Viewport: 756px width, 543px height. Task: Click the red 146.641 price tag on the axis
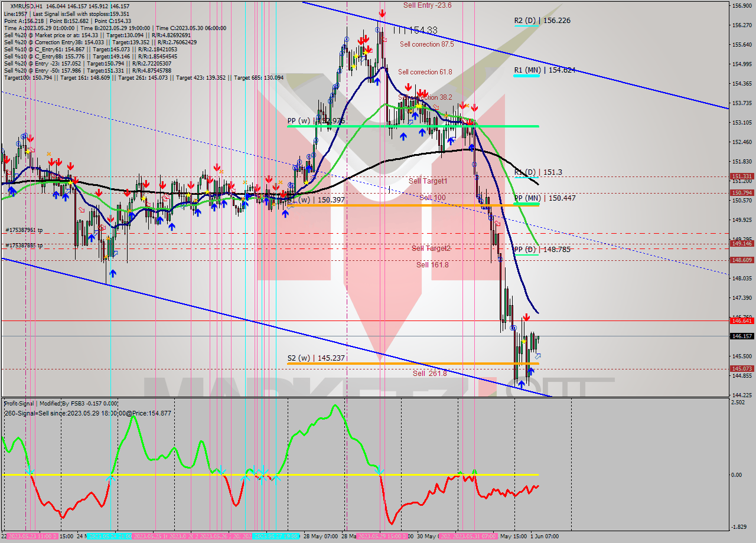point(741,320)
